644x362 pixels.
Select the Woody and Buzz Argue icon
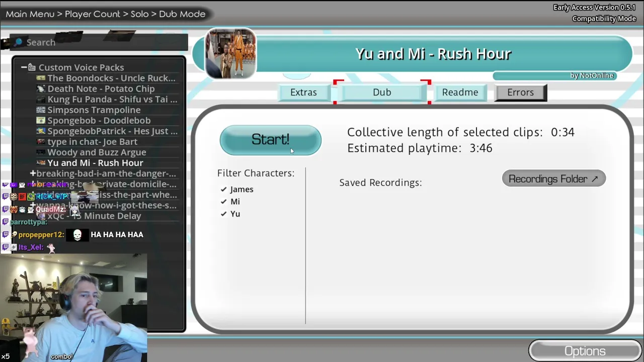pos(41,152)
